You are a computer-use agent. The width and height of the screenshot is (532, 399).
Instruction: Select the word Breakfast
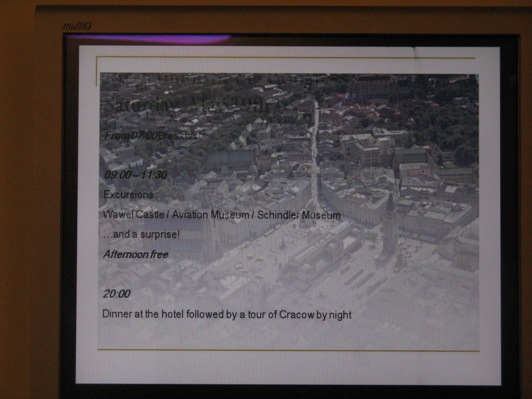[180, 136]
